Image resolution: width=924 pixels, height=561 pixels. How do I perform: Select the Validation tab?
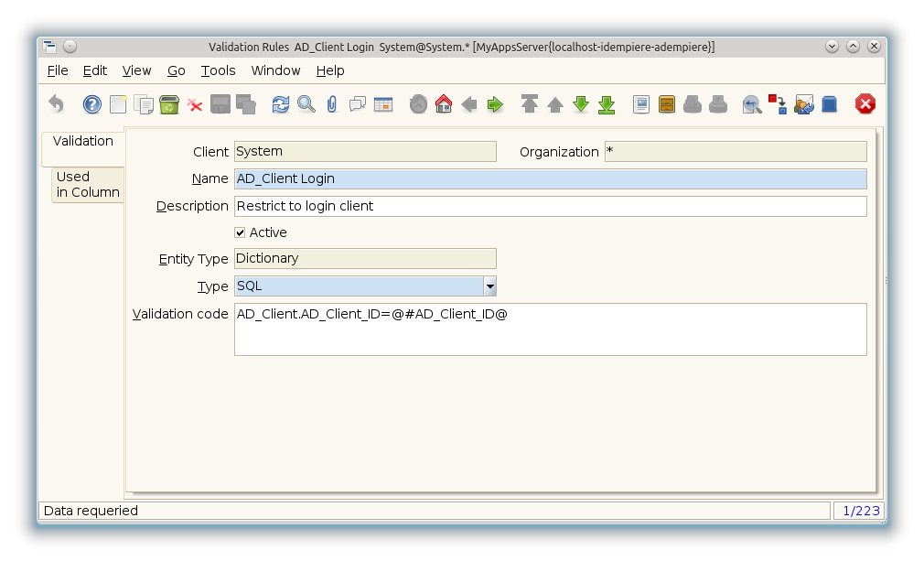click(x=83, y=142)
